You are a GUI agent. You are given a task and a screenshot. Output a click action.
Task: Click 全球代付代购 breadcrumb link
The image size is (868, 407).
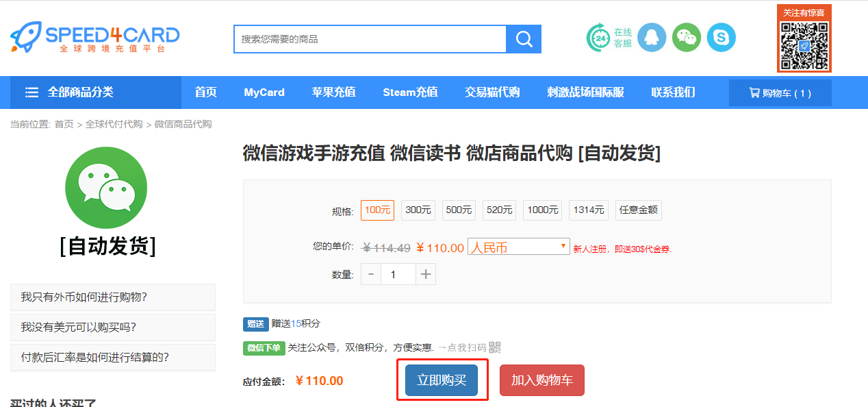tap(114, 124)
